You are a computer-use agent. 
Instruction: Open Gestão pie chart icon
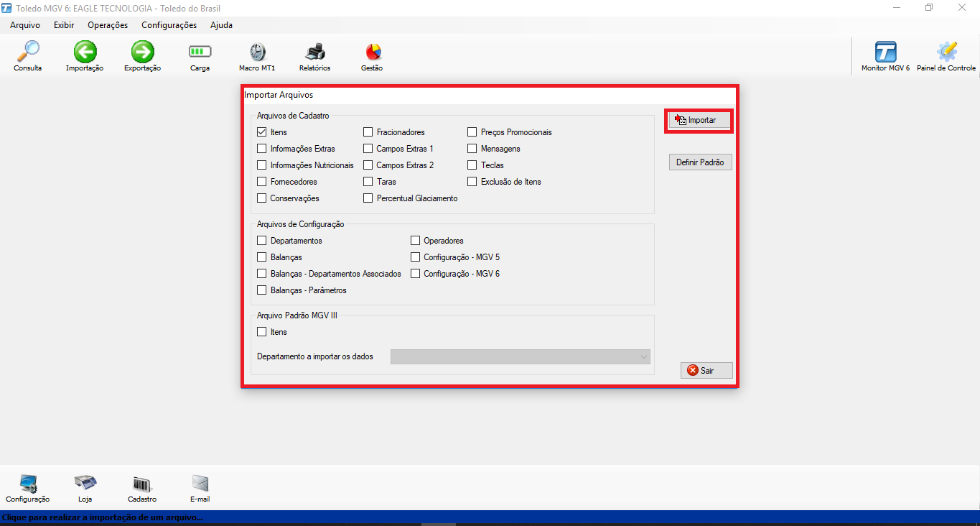pos(373,52)
